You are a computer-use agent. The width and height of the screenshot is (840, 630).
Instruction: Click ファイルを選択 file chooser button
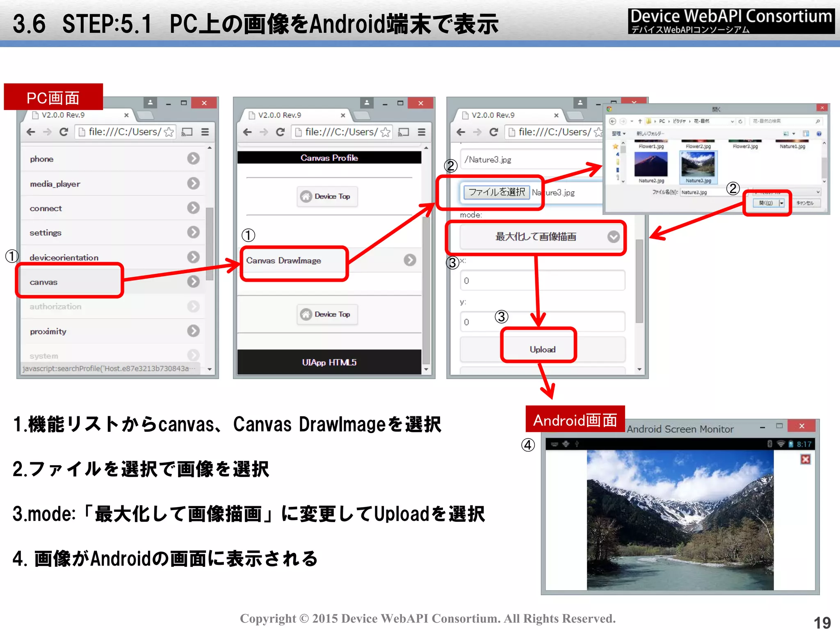click(x=496, y=192)
